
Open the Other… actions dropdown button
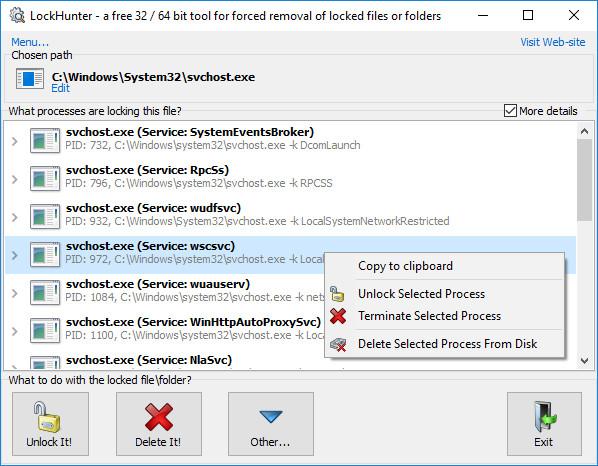[271, 424]
